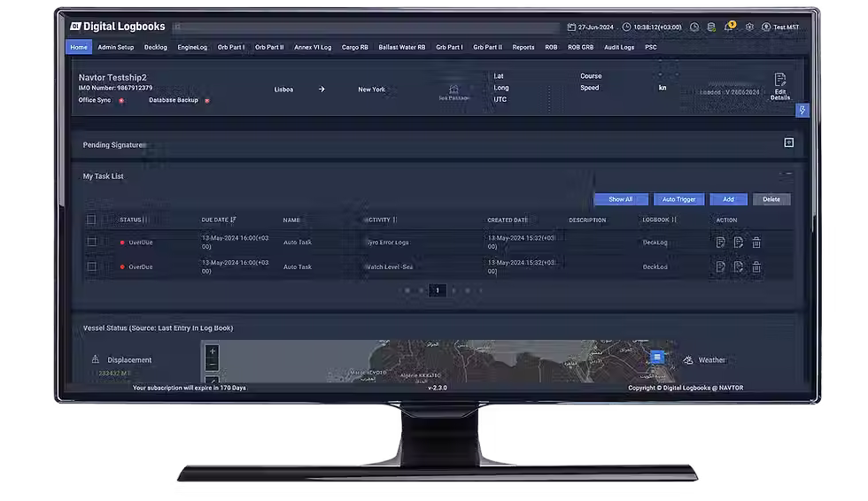The width and height of the screenshot is (868, 501).
Task: Zoom out on the map
Action: tap(212, 365)
